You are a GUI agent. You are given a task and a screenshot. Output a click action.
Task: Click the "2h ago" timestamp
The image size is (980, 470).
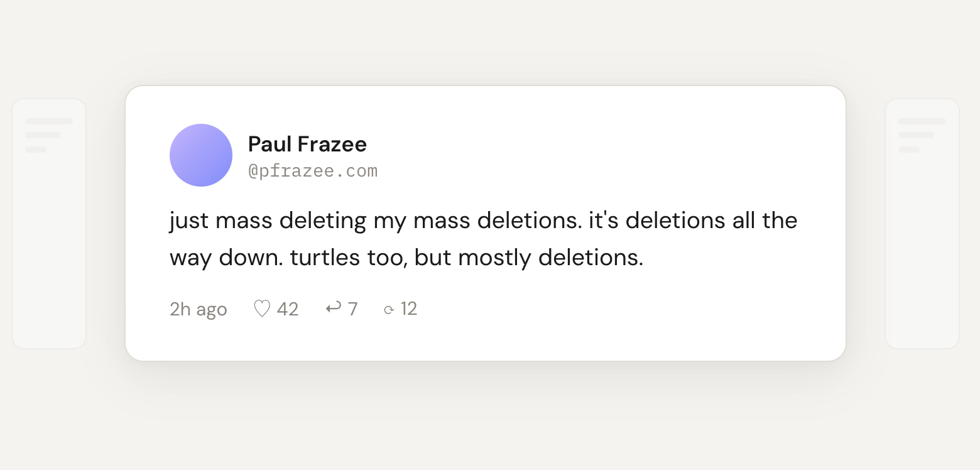pyautogui.click(x=198, y=309)
